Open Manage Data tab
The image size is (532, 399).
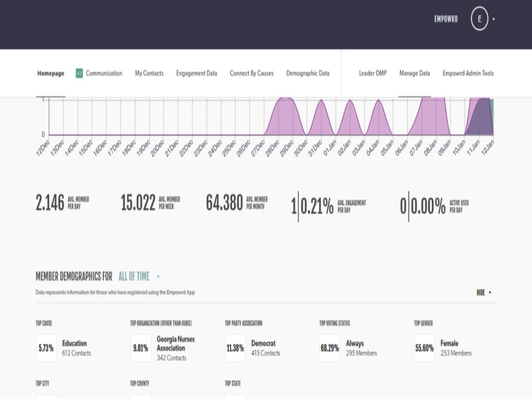[x=414, y=73]
